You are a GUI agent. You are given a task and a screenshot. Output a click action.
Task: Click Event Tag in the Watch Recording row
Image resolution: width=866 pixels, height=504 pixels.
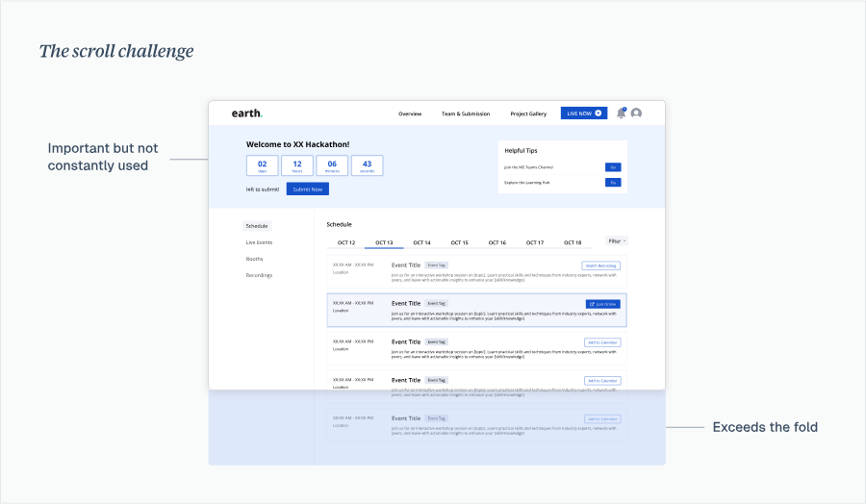point(436,265)
